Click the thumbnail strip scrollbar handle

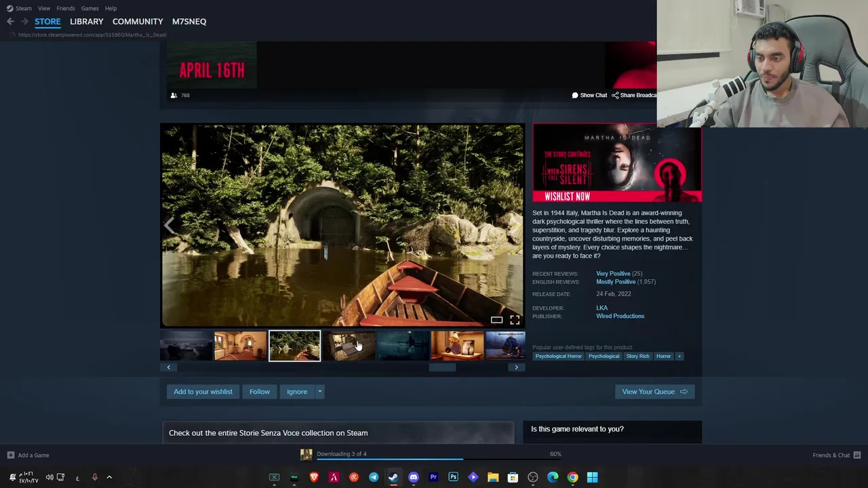(442, 367)
